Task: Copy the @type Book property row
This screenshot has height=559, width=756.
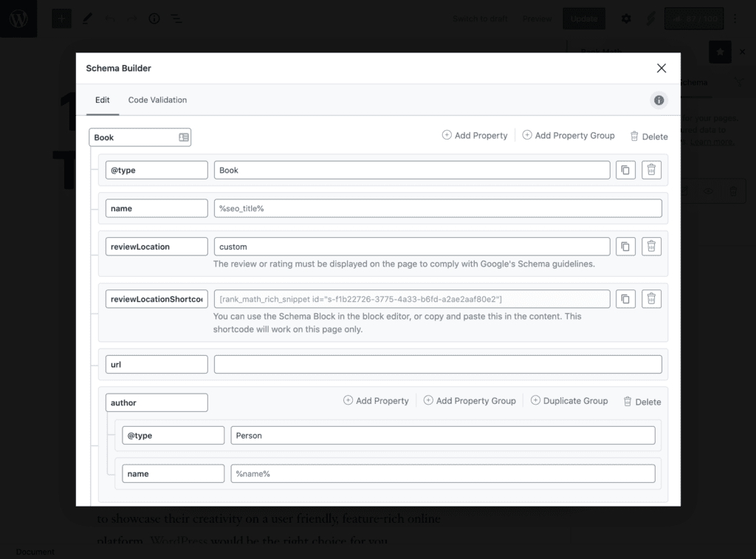Action: tap(625, 170)
